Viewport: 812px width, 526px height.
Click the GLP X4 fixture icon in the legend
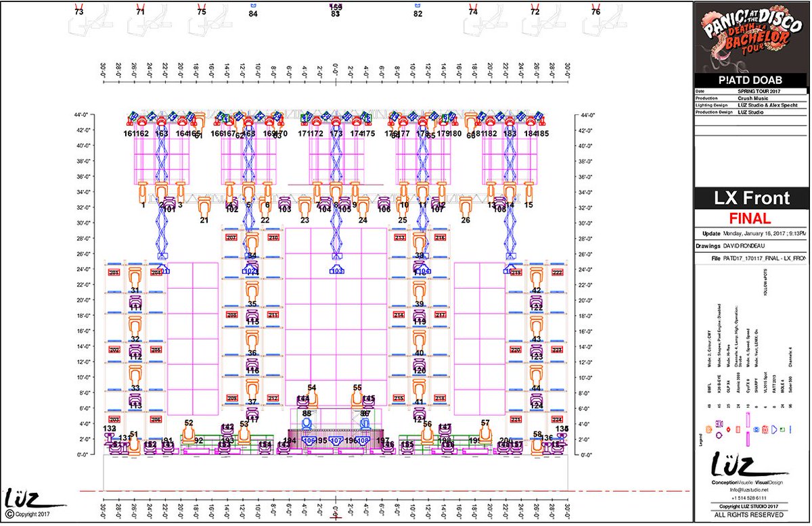click(x=728, y=429)
